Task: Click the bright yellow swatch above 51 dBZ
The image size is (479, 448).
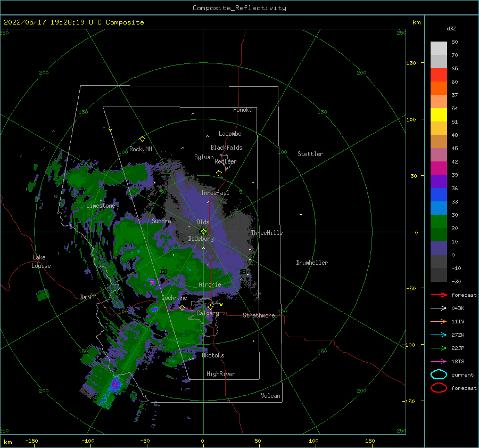Action: tap(439, 115)
